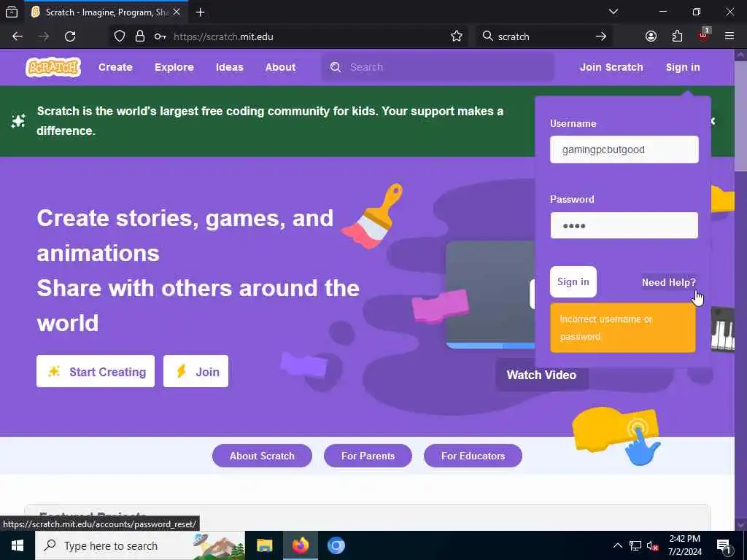Screen dimensions: 747x560
Task: Open the Firefox account icon
Action: (651, 36)
